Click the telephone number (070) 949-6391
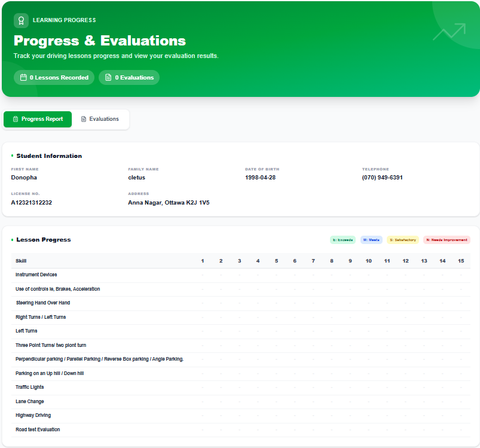This screenshot has width=480, height=448. point(382,178)
